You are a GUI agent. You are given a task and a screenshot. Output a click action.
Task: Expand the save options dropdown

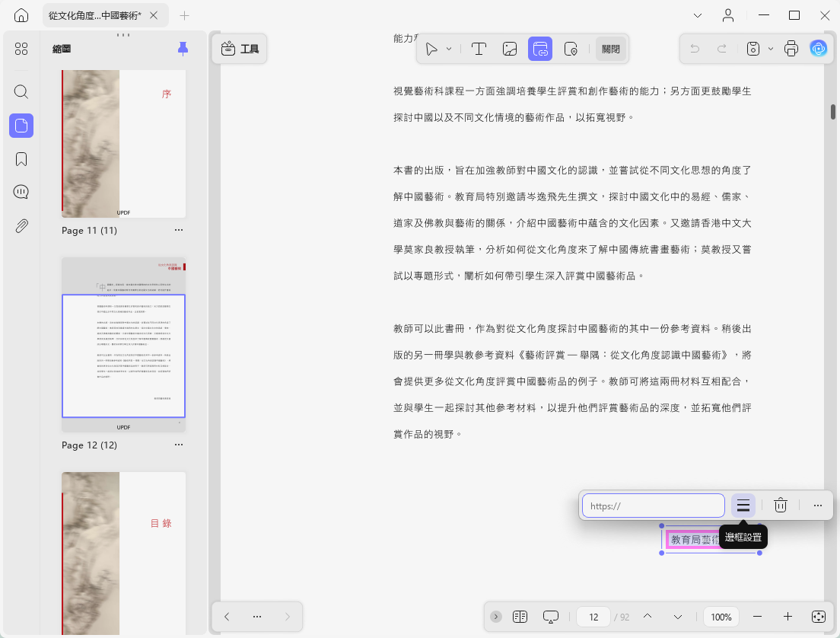coord(770,49)
